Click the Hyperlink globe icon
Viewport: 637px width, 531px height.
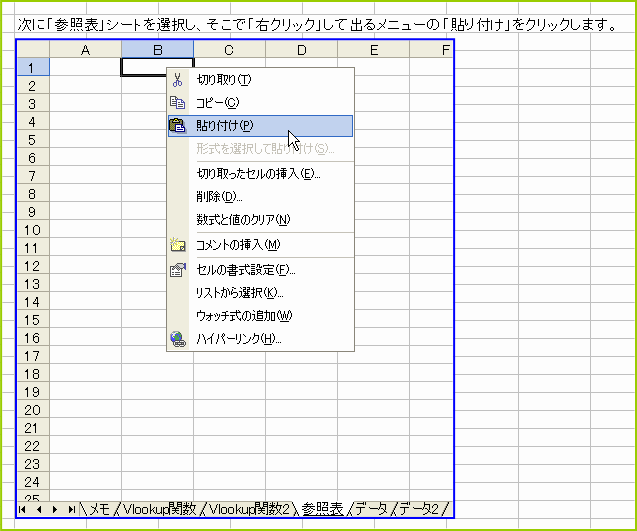point(178,339)
